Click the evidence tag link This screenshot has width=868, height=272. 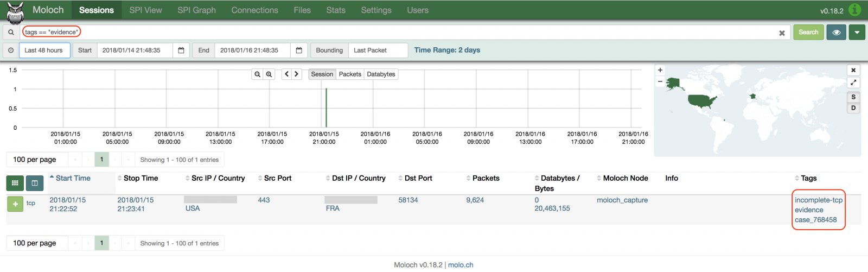coord(809,210)
